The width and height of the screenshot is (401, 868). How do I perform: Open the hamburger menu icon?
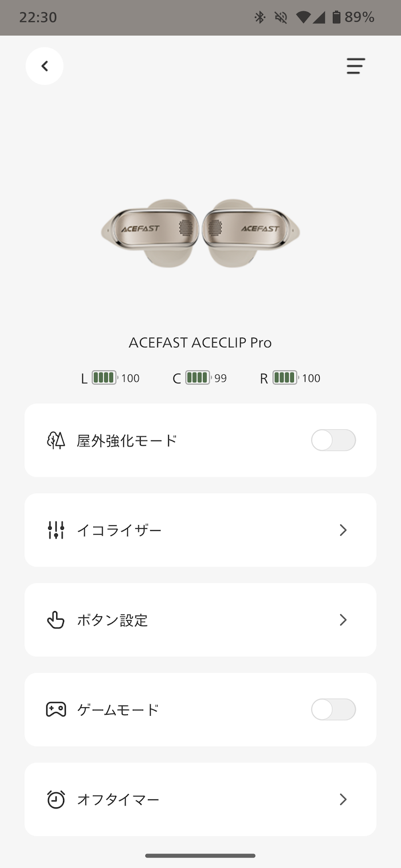click(x=355, y=66)
